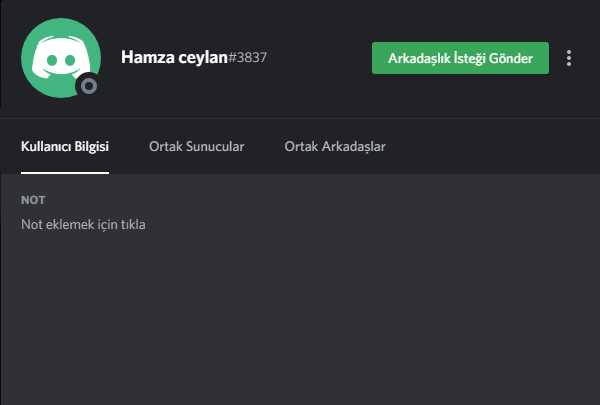Click the gray status dot badge
This screenshot has width=600, height=405.
click(x=89, y=86)
